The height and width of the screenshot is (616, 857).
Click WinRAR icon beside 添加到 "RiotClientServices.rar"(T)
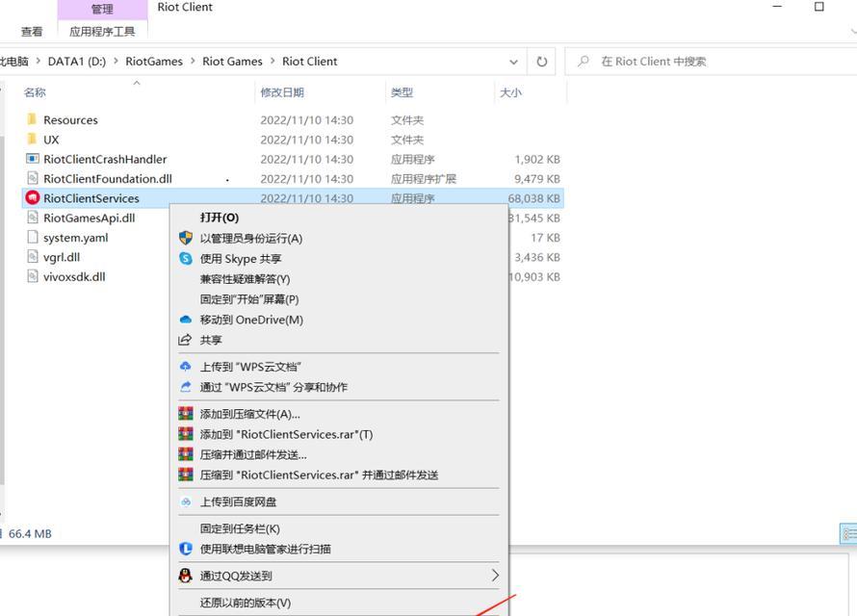click(x=186, y=433)
